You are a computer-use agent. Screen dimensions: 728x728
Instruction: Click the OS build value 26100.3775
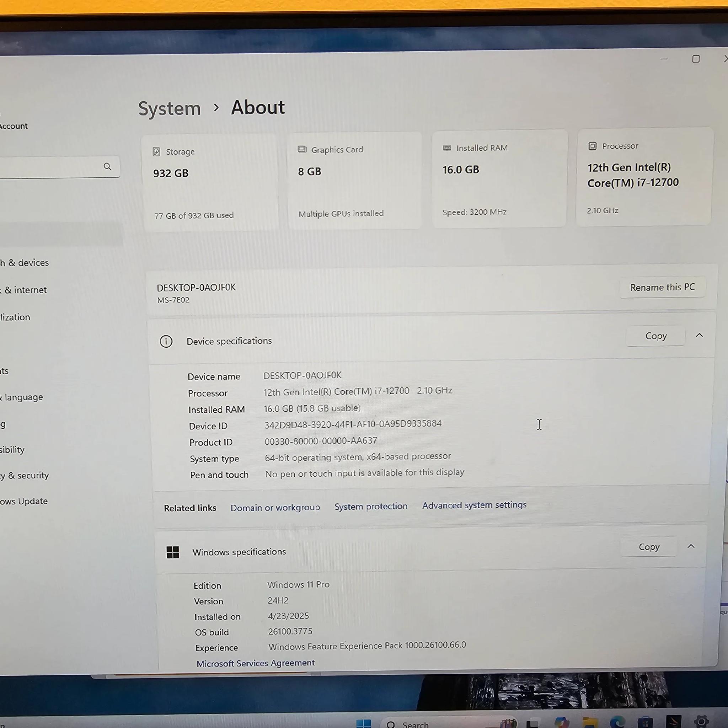coord(290,631)
